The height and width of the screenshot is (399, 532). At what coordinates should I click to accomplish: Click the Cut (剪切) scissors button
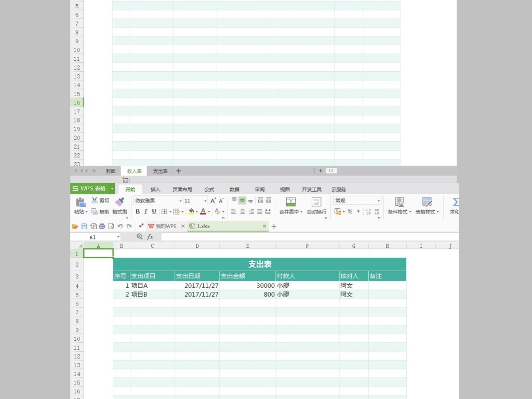[x=100, y=201]
